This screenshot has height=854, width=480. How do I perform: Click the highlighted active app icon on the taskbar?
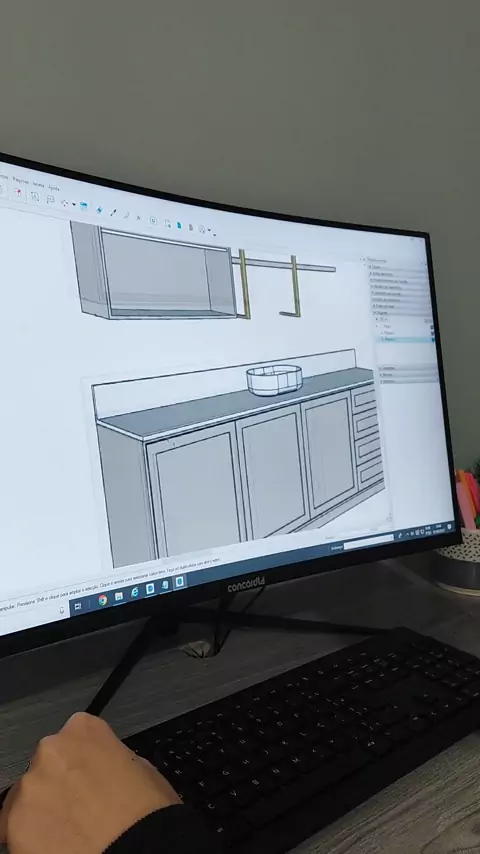point(179,582)
